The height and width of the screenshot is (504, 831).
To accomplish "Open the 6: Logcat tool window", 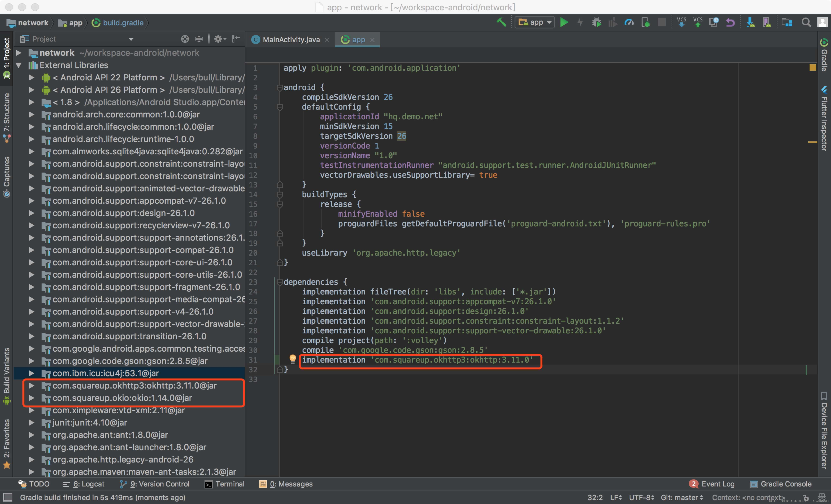I will pos(84,484).
